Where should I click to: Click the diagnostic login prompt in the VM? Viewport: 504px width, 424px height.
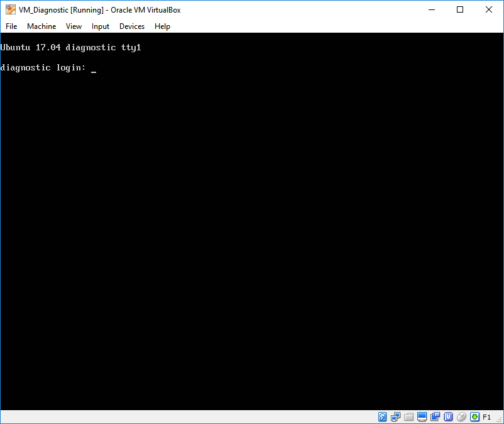[43, 68]
